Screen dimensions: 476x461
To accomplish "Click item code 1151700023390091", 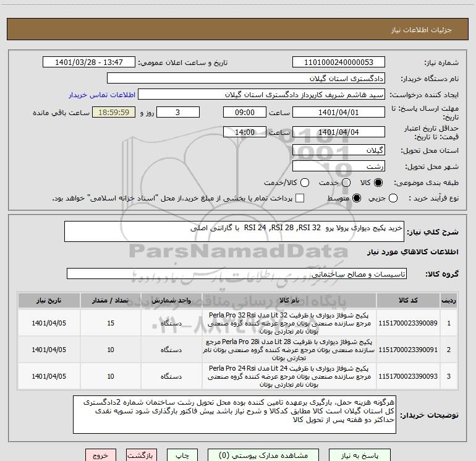I will [408, 350].
